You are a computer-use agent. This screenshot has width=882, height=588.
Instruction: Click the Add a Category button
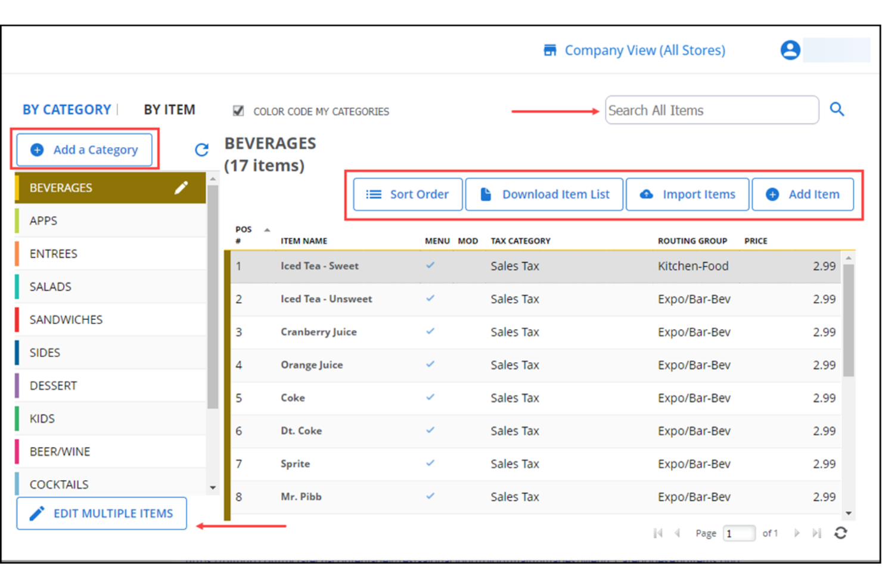[84, 150]
